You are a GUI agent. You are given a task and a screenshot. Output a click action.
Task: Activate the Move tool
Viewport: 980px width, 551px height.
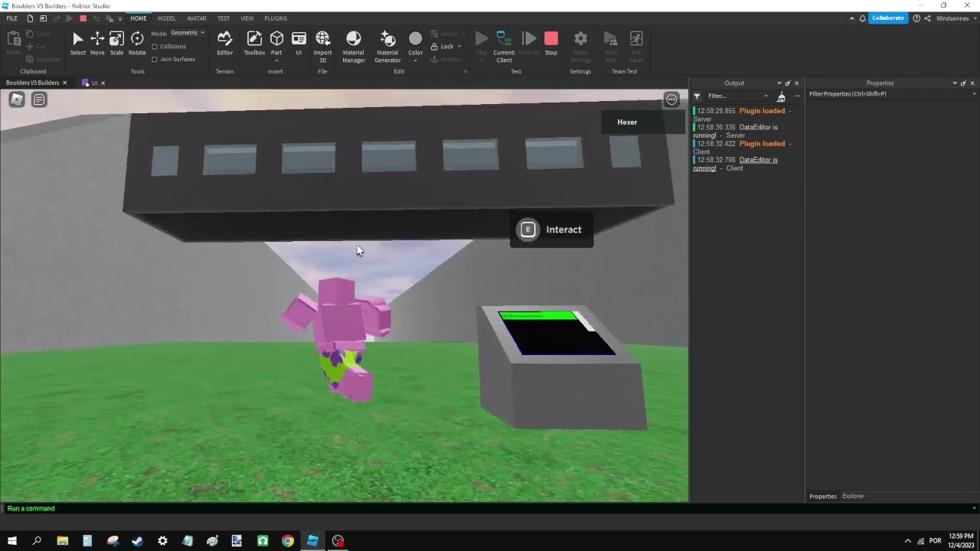(97, 44)
